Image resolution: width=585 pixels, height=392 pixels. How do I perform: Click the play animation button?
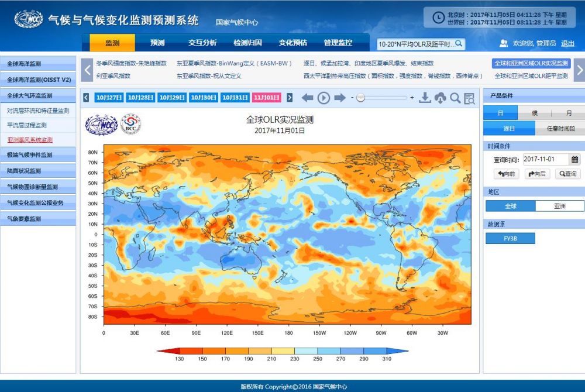pos(324,98)
